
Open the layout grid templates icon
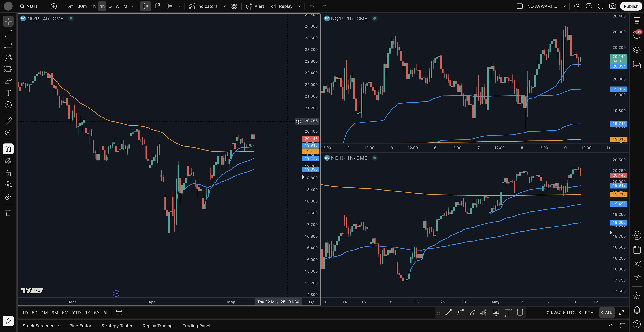[234, 6]
